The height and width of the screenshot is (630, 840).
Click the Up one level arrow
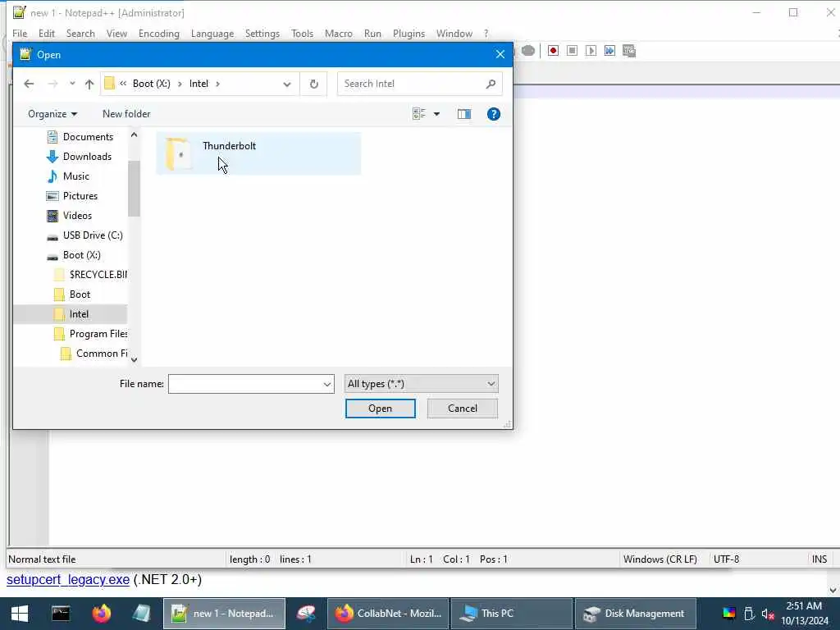pyautogui.click(x=89, y=84)
